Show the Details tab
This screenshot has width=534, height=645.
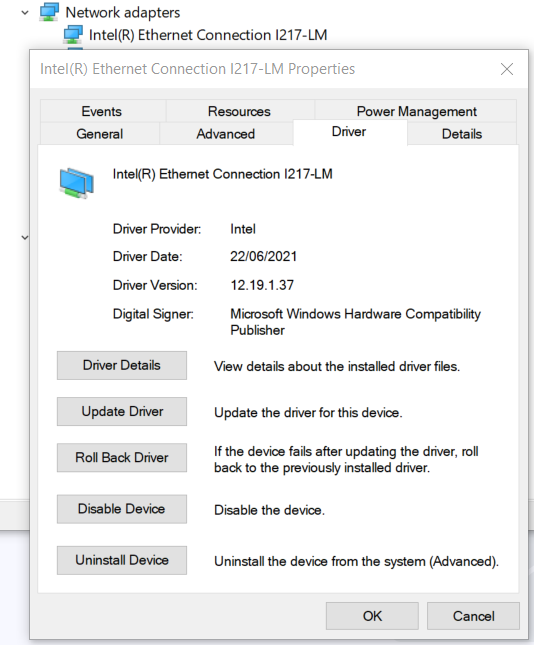tap(462, 134)
